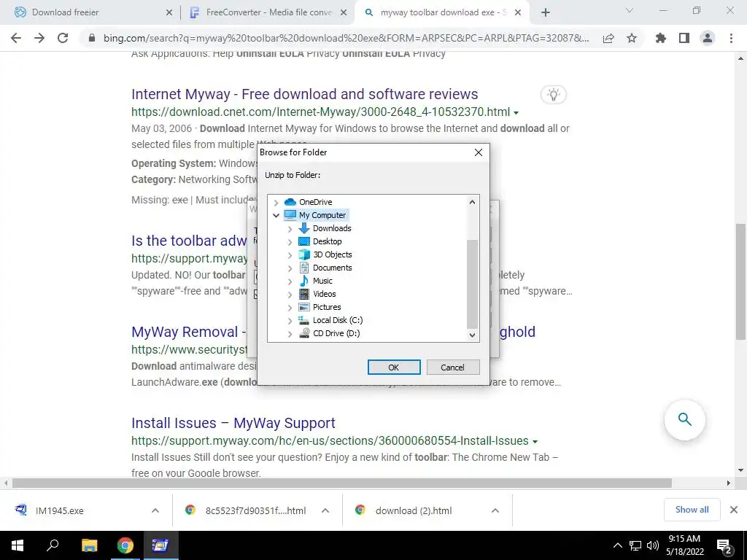Click Show all downloads button

692,510
